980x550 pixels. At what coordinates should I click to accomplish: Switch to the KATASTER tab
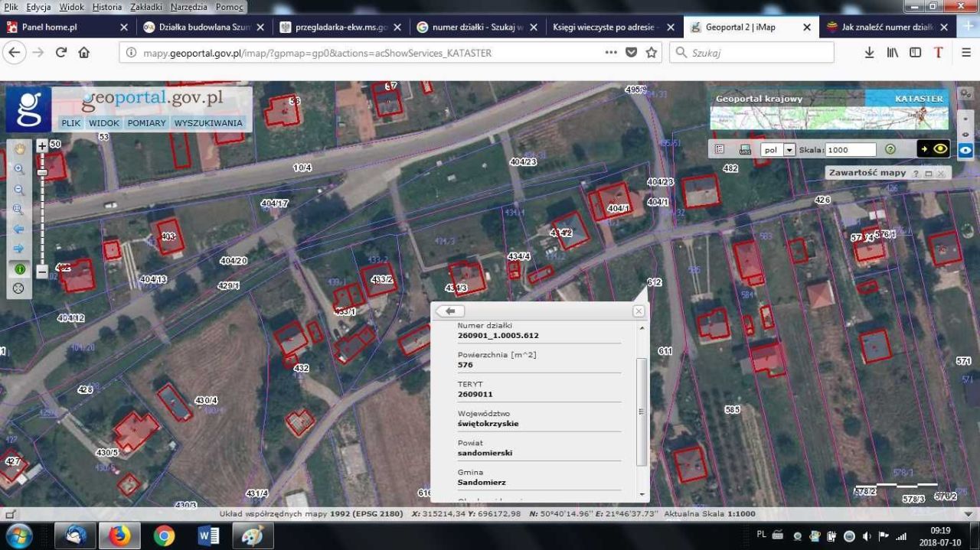pos(919,99)
